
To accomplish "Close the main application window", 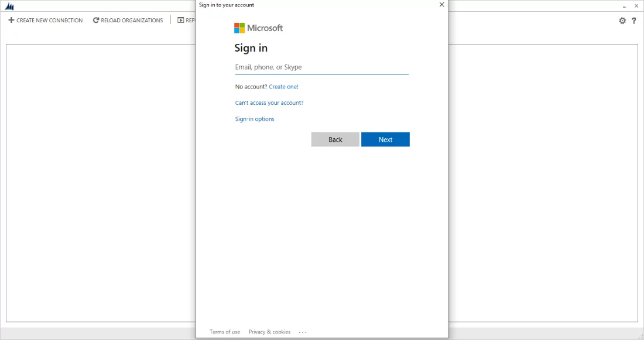I will tap(636, 6).
